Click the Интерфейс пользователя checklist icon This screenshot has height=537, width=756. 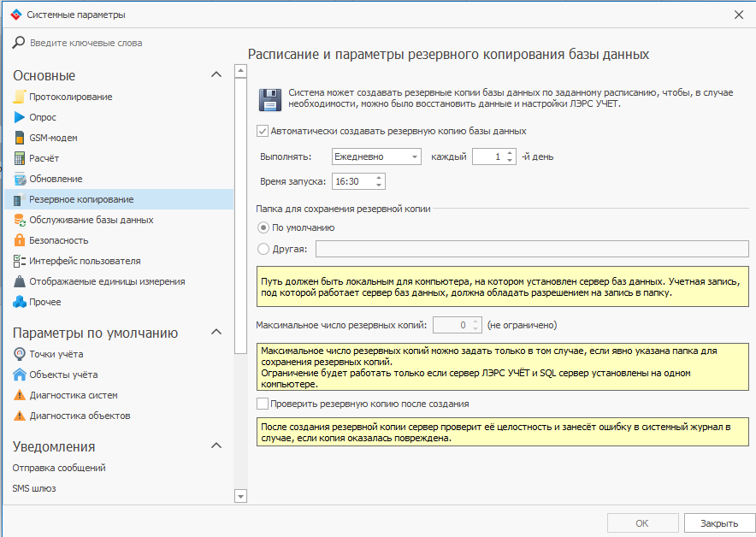(20, 261)
